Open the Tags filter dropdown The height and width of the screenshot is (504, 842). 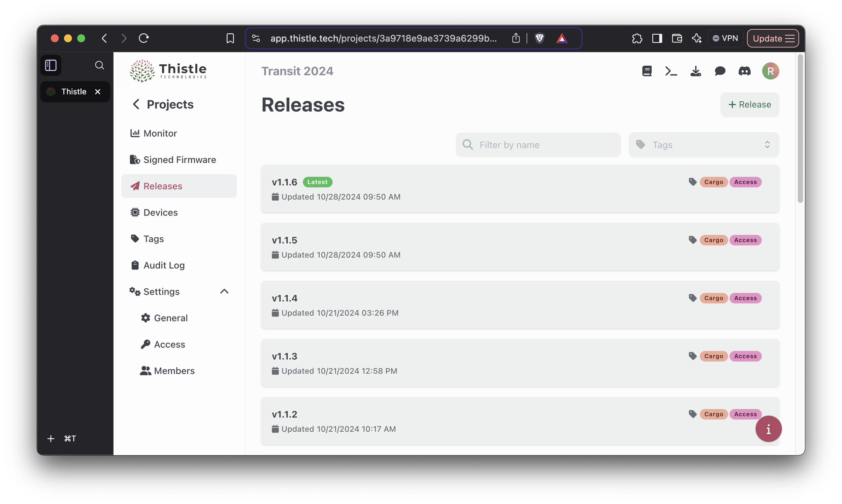(704, 144)
